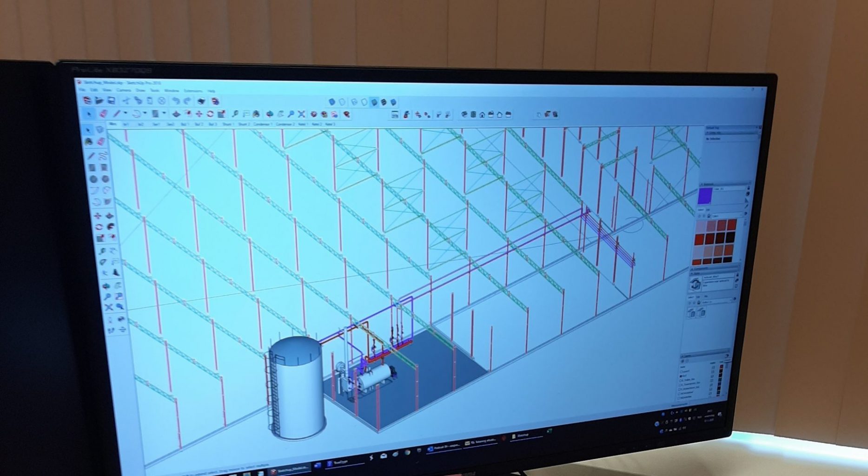Activate the Move tool in the top toolbar
868x476 pixels.
199,114
